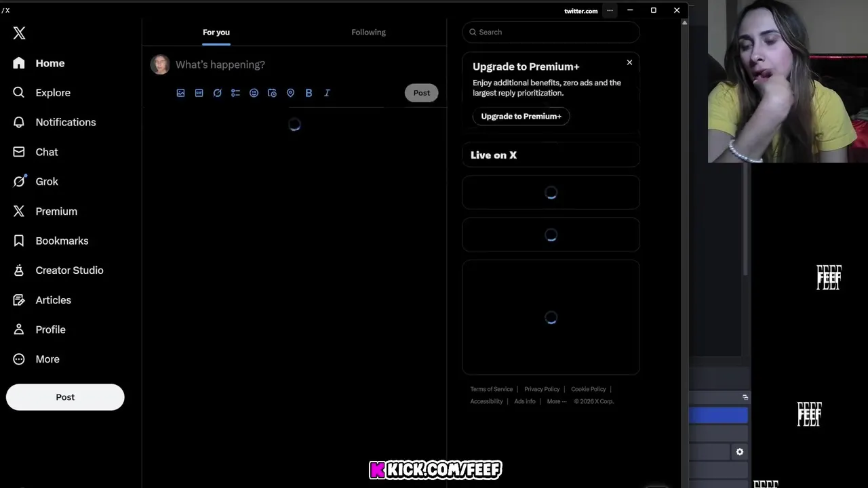Viewport: 868px width, 488px height.
Task: Click the magnifier icon in the search box
Action: [x=473, y=32]
